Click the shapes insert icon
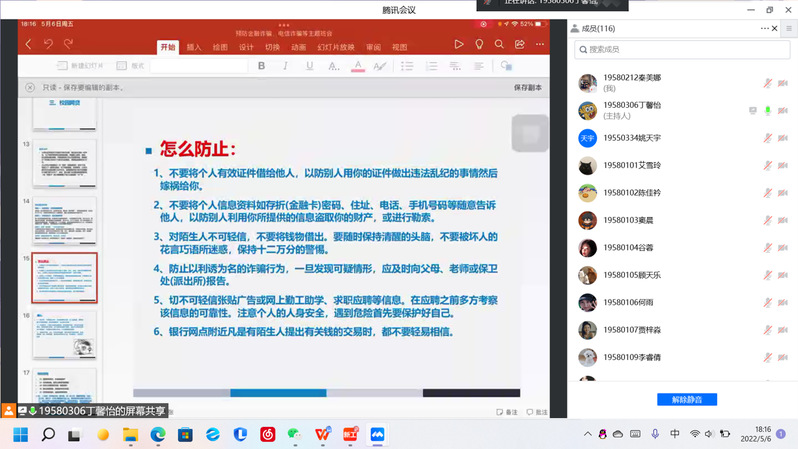 click(506, 66)
